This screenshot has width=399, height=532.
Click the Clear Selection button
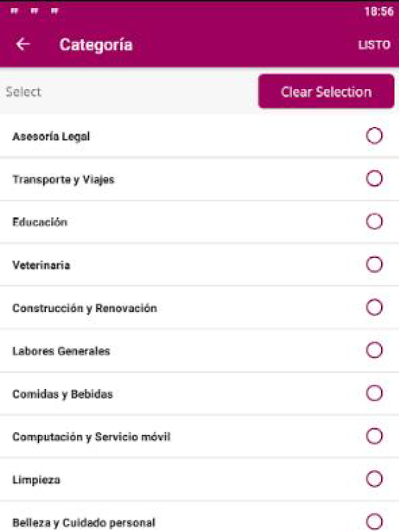(326, 92)
